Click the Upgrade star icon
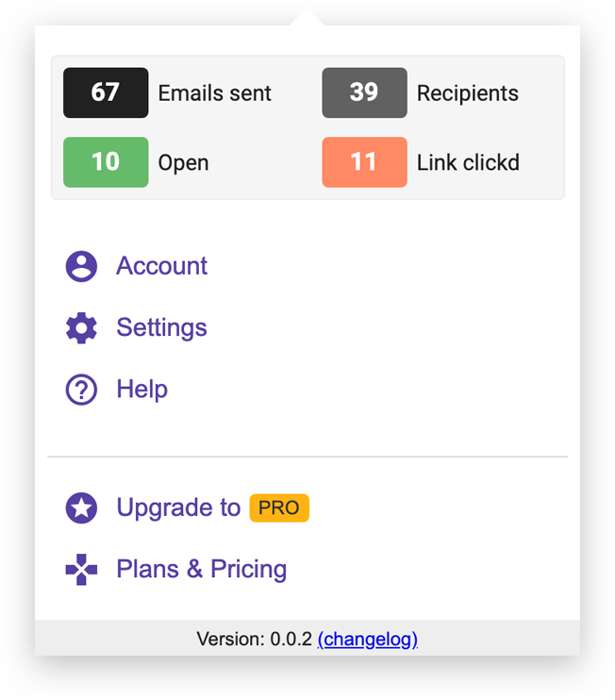Viewport: 615px width, 700px height. point(81,508)
